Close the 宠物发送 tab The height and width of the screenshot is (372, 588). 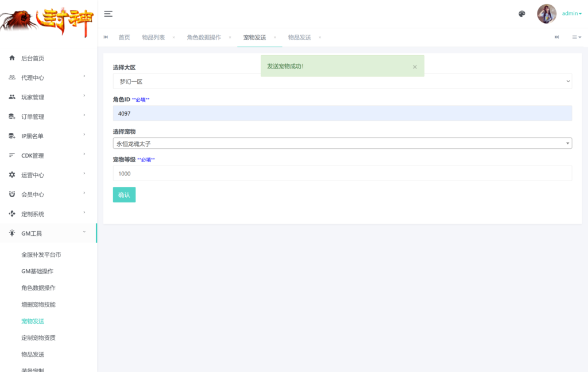275,37
